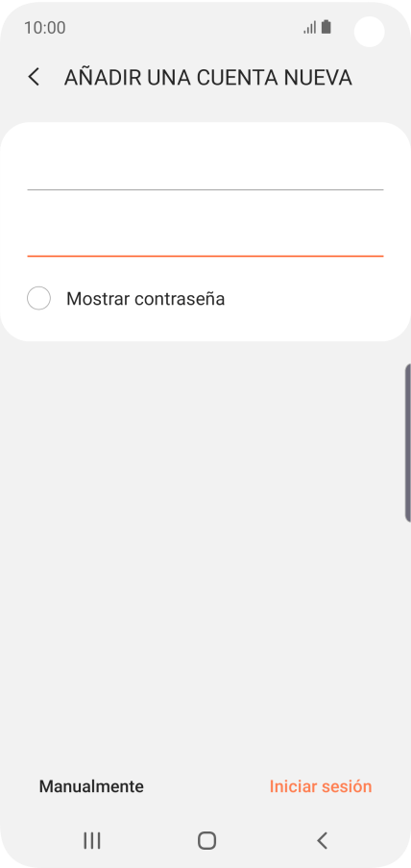Tap blank space between Manualmente and Iniciar sesión
411x868 pixels.
coord(206,786)
